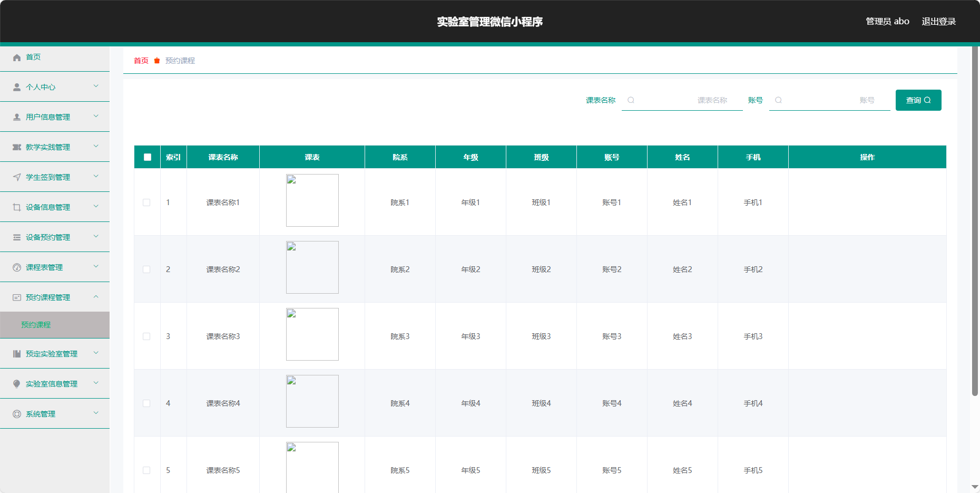
Task: Click the 首页 breadcrumb link
Action: tap(141, 61)
